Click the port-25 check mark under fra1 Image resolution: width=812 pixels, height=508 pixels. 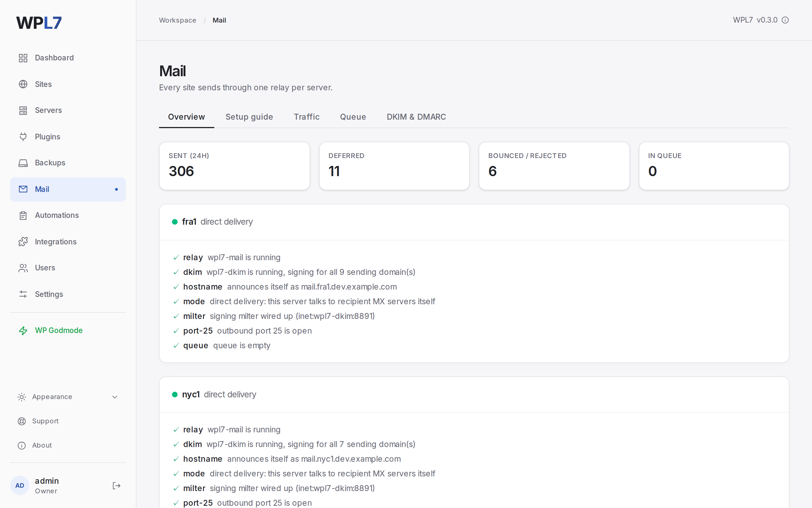[176, 331]
